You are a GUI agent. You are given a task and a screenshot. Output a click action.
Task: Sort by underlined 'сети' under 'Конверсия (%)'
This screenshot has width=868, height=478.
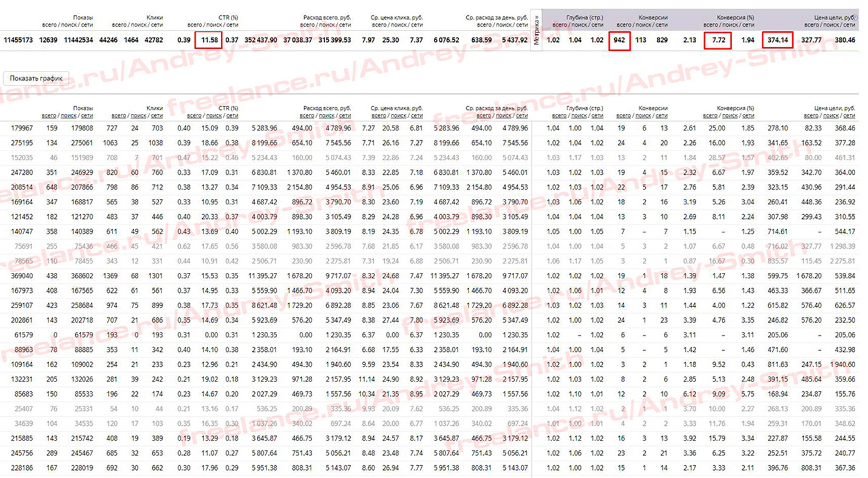[748, 115]
